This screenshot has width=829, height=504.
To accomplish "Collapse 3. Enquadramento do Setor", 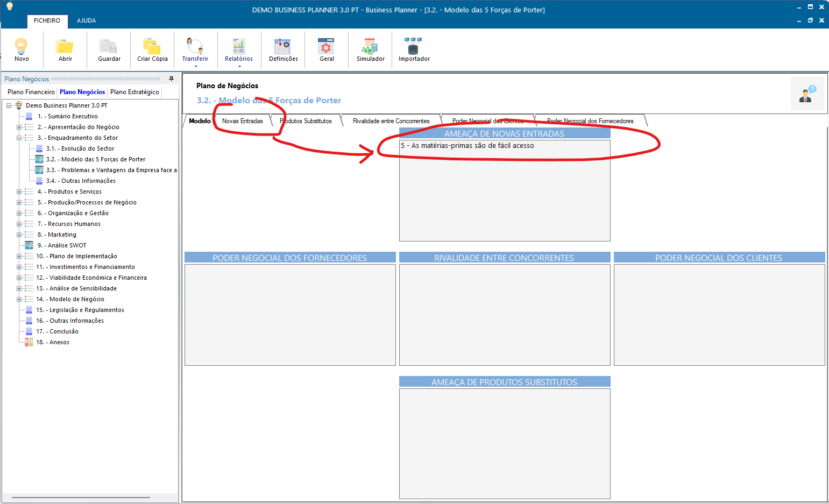I will pyautogui.click(x=19, y=138).
